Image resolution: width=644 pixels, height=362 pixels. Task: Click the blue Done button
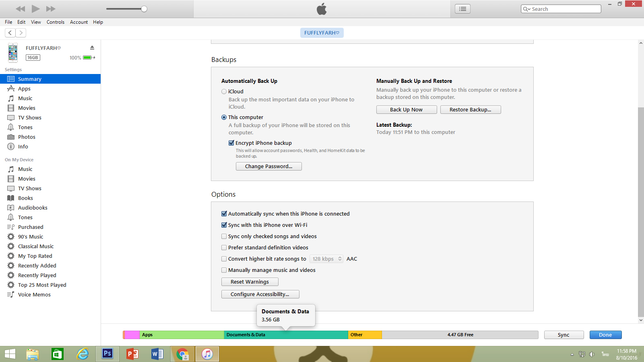605,335
